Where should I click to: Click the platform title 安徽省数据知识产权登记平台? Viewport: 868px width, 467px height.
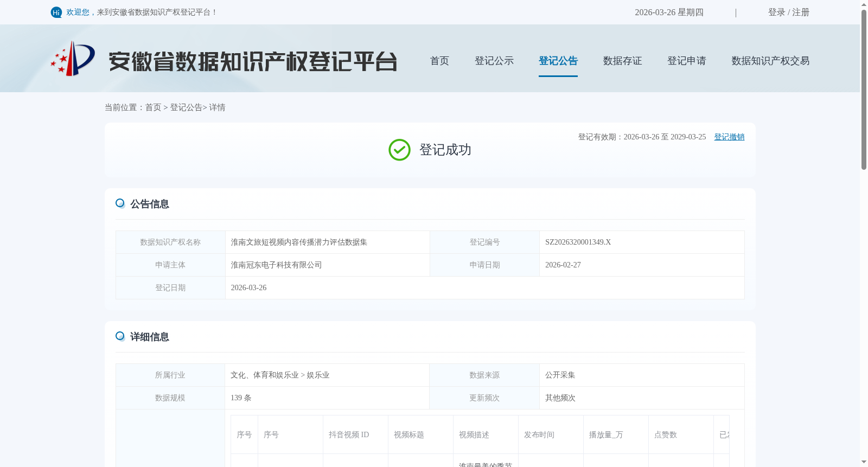click(x=253, y=61)
